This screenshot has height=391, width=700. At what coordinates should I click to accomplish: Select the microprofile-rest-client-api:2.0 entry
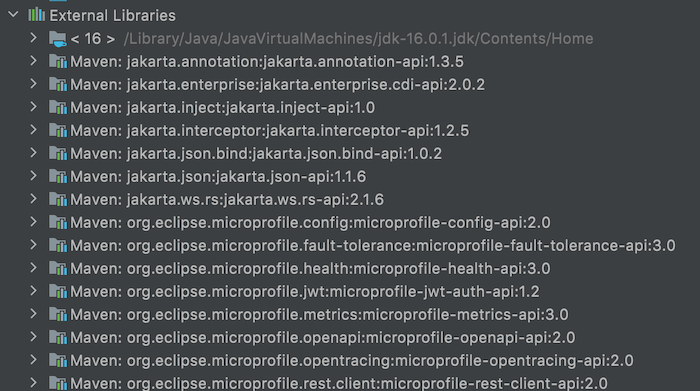[x=339, y=383]
